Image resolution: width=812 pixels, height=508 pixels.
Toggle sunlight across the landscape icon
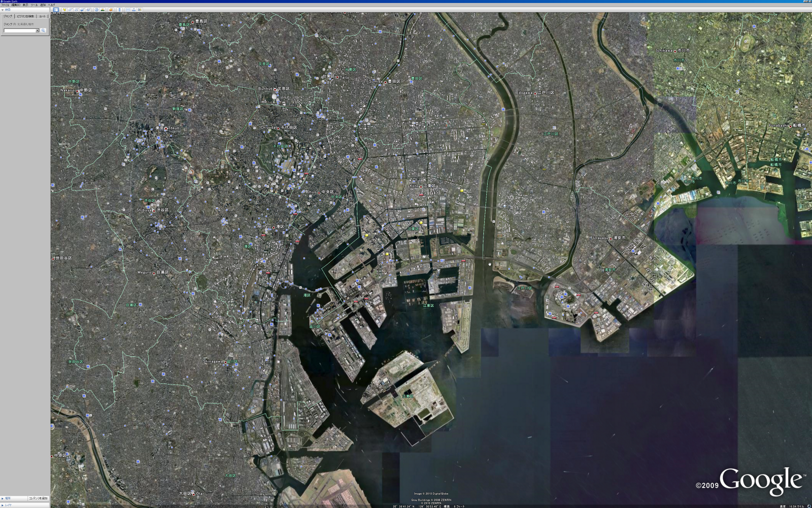(x=103, y=10)
